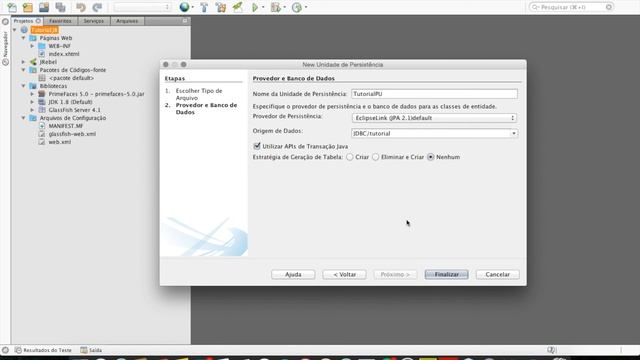640x360 pixels.
Task: Select glassfish-web.xml in the tree
Action: tap(72, 134)
